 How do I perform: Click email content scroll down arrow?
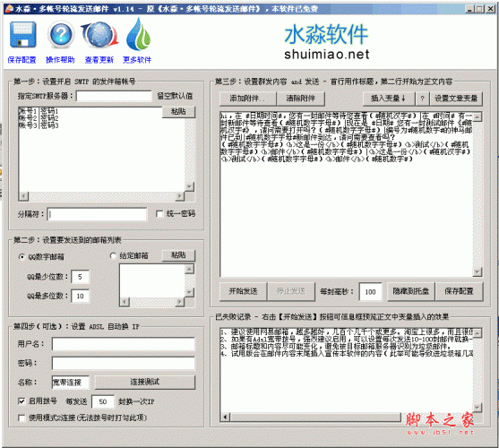477,272
